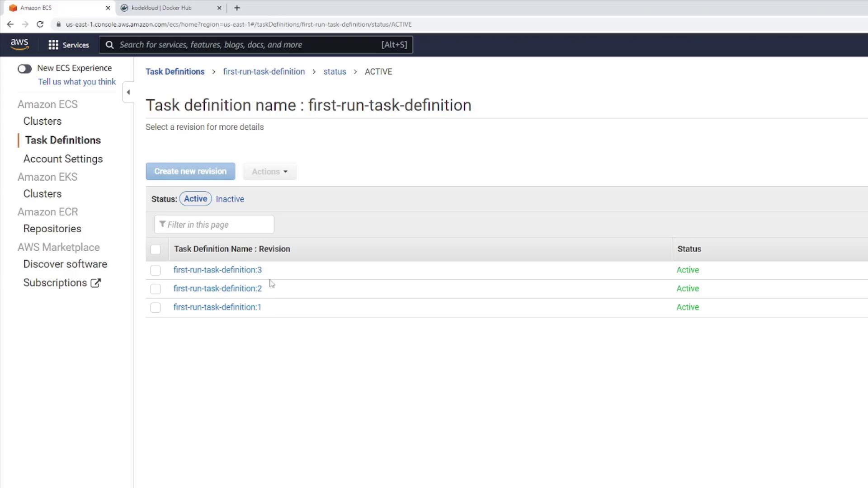Screen dimensions: 868x488
Task: Click Create new revision button
Action: coord(190,171)
